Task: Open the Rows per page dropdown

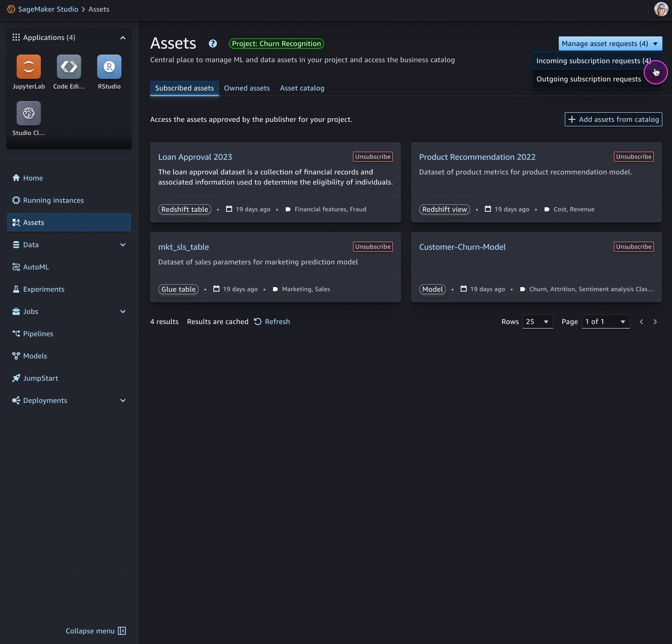Action: click(x=538, y=321)
